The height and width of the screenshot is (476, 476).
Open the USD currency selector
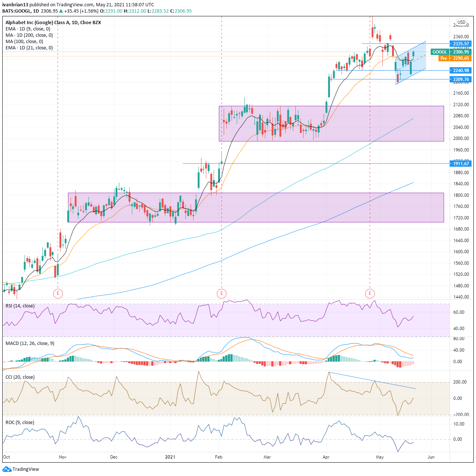pyautogui.click(x=461, y=22)
